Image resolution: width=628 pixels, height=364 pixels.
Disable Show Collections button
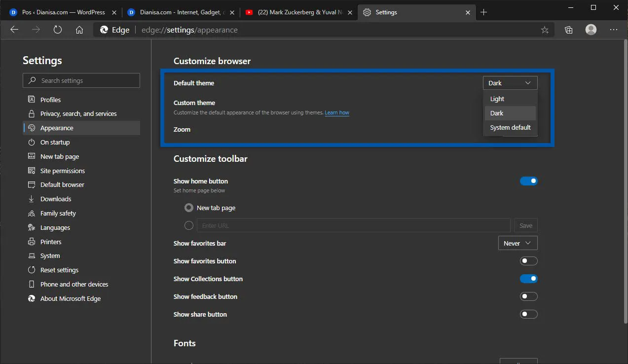pyautogui.click(x=528, y=279)
